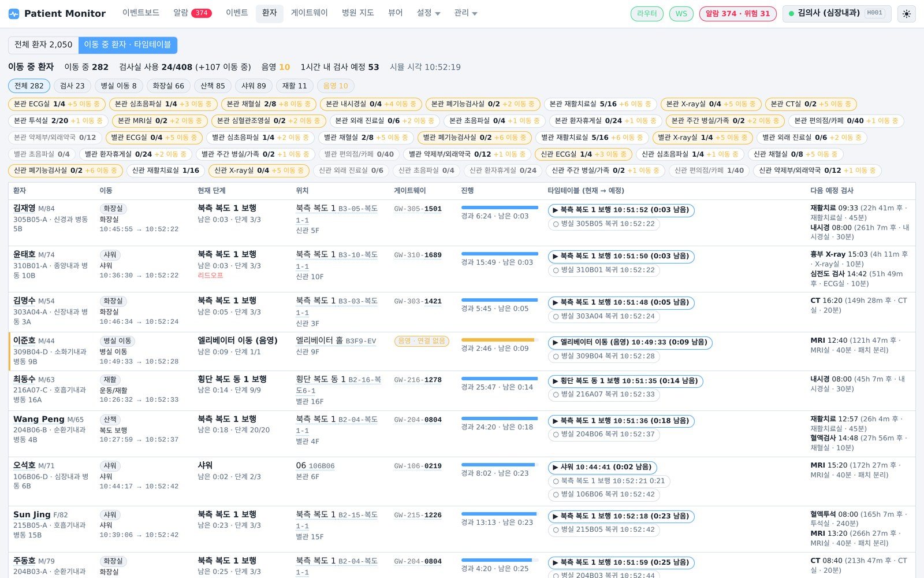Click the 병실 305B05 복귀 10:52:22 chip
The image size is (924, 578).
pyautogui.click(x=604, y=224)
